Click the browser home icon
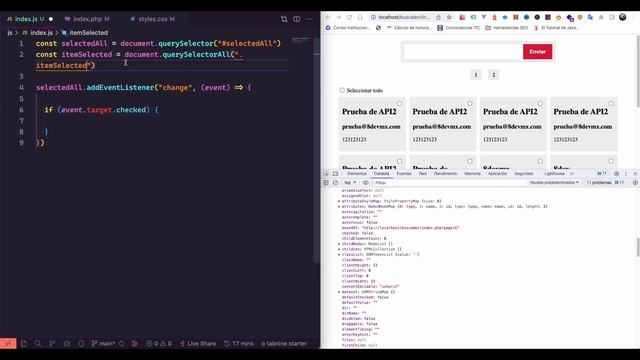 click(360, 17)
